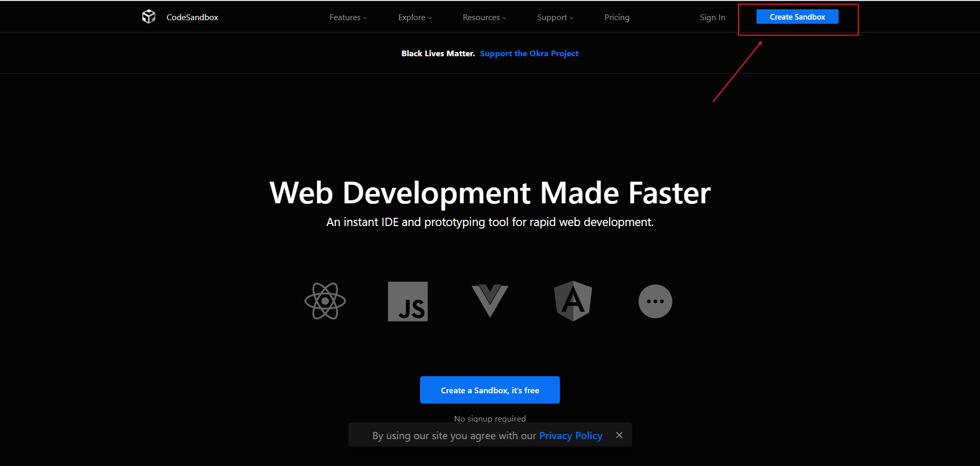Open the Privacy Policy link

point(571,436)
